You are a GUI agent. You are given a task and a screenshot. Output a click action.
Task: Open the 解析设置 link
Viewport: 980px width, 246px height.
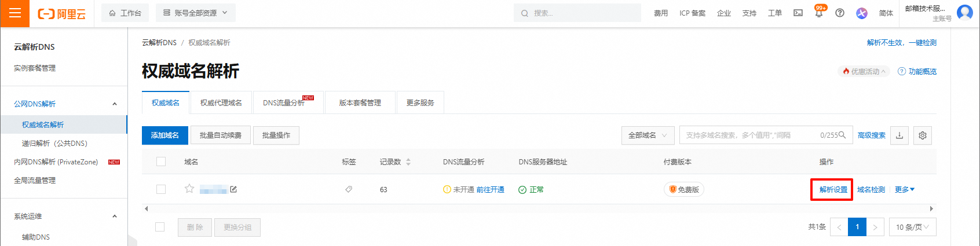pos(833,190)
